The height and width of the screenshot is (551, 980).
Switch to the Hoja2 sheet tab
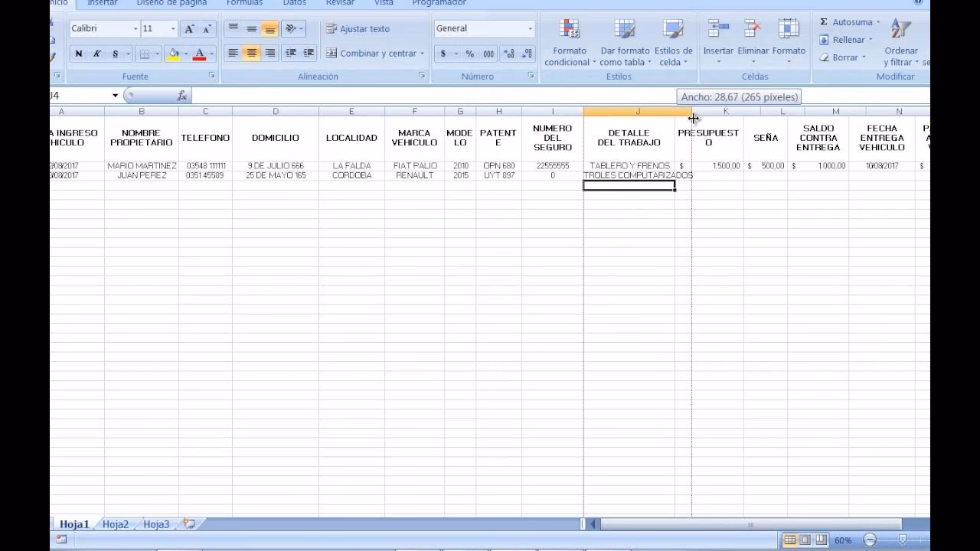pos(116,524)
